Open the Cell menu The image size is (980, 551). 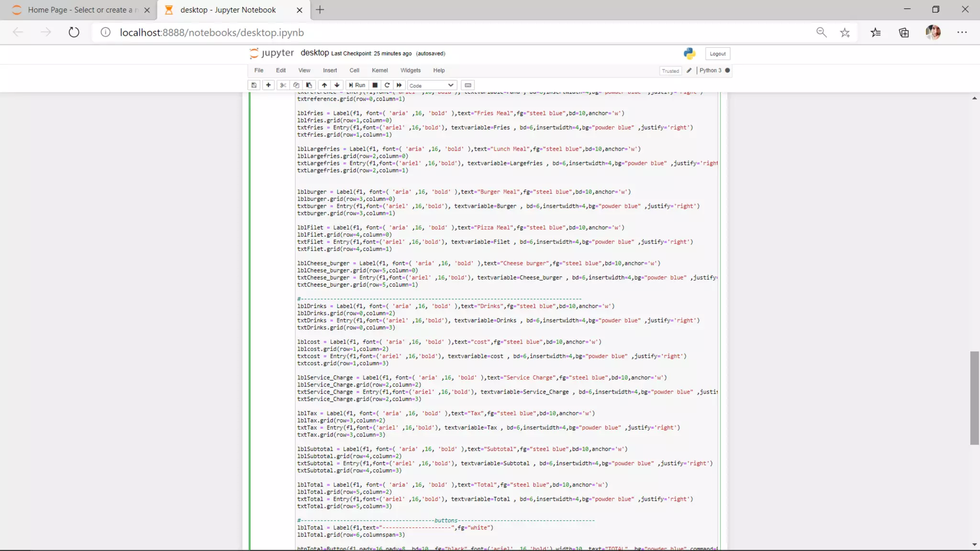(354, 70)
